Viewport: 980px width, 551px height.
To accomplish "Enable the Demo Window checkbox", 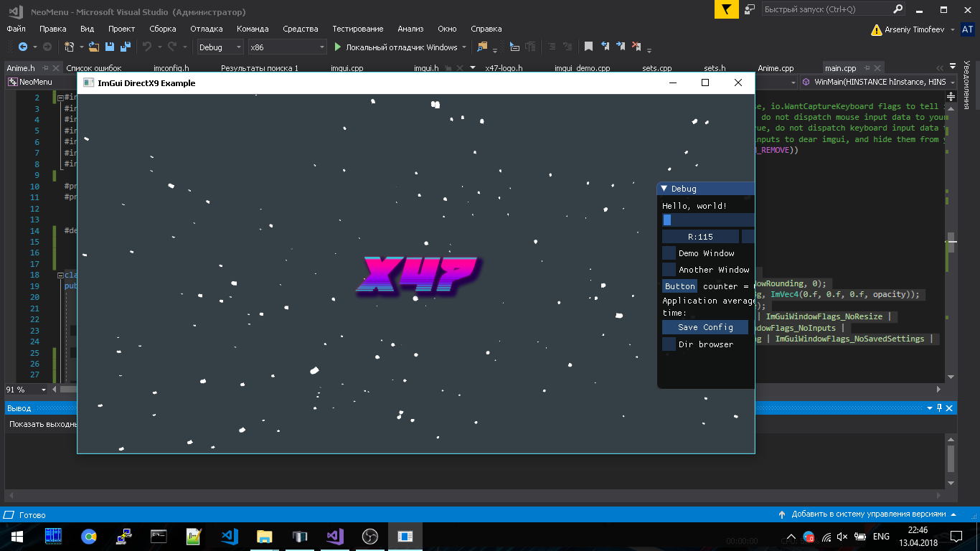I will pyautogui.click(x=669, y=253).
